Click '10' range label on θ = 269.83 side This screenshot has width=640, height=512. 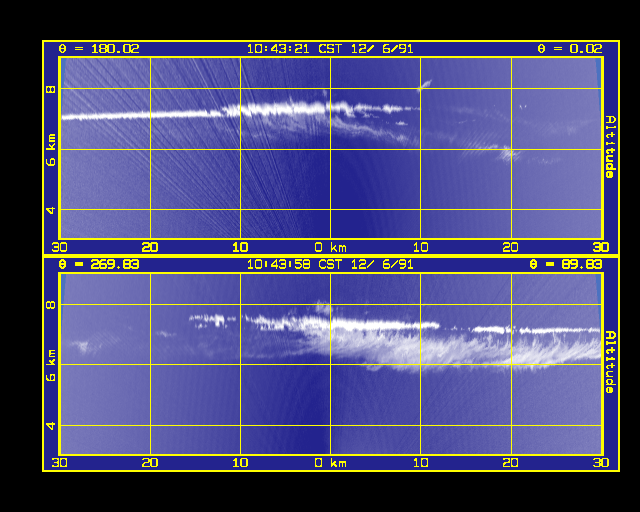tap(240, 463)
